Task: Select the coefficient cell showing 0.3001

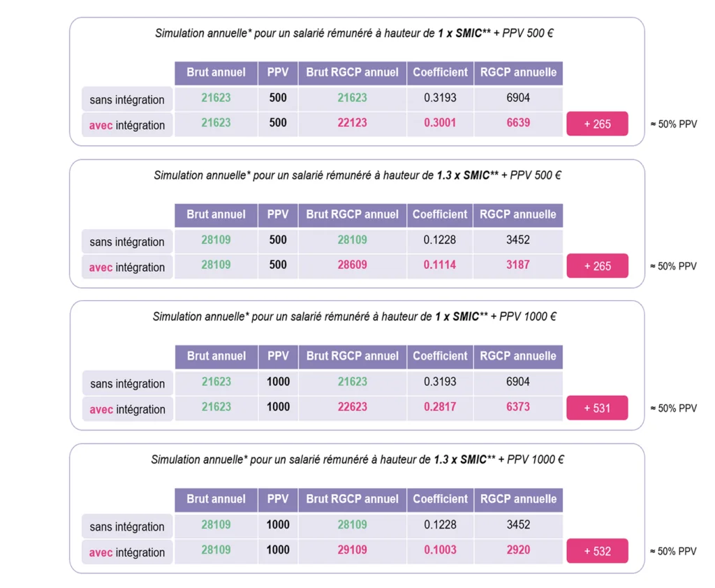Action: tap(440, 123)
